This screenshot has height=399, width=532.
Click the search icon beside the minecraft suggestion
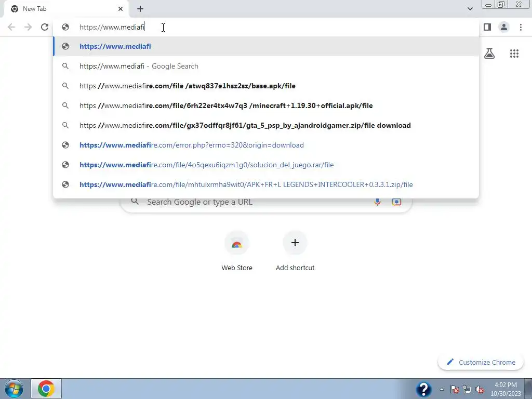(65, 105)
